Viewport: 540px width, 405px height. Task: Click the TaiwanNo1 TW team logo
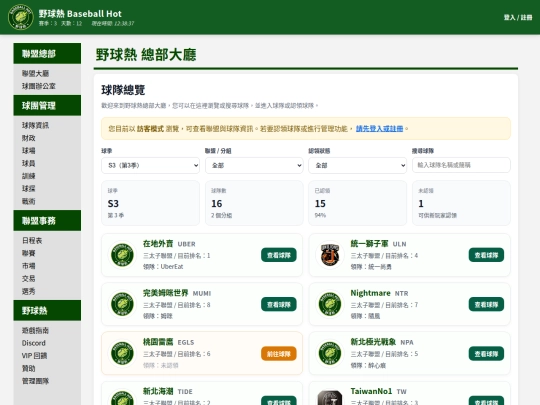[330, 398]
